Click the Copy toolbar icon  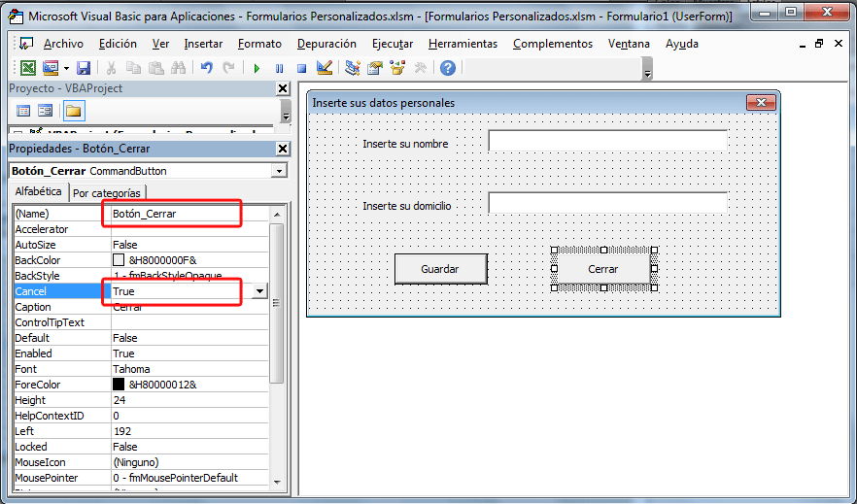click(x=133, y=68)
